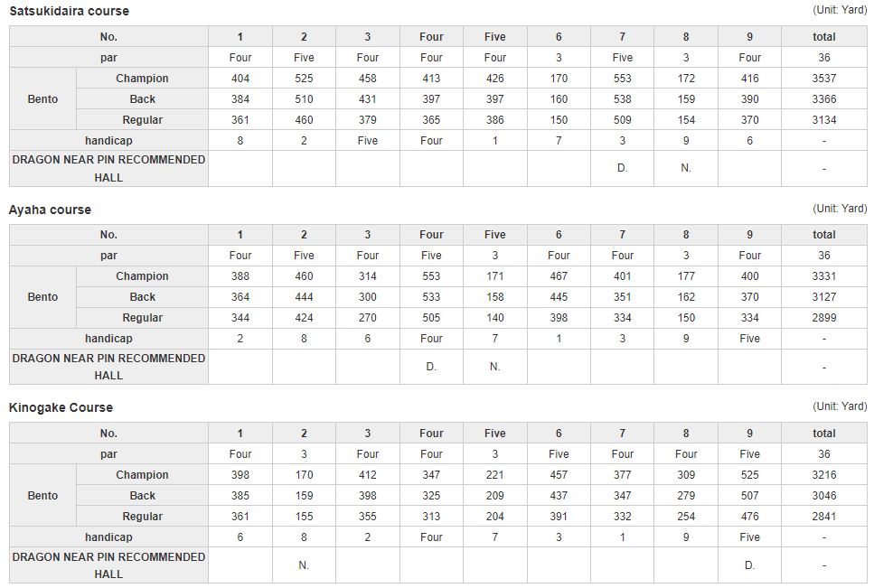Click the N. marker on Satsukidaira hole 8
This screenshot has width=874, height=588.
coord(686,168)
